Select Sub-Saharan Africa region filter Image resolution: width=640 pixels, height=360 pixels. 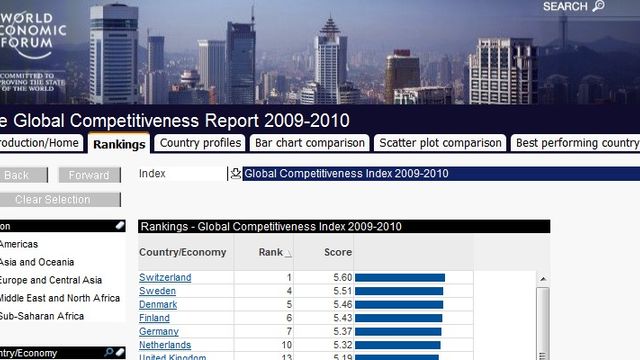click(41, 316)
